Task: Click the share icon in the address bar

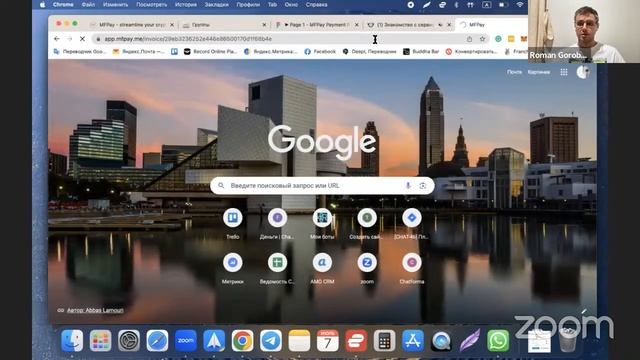Action: tap(469, 39)
